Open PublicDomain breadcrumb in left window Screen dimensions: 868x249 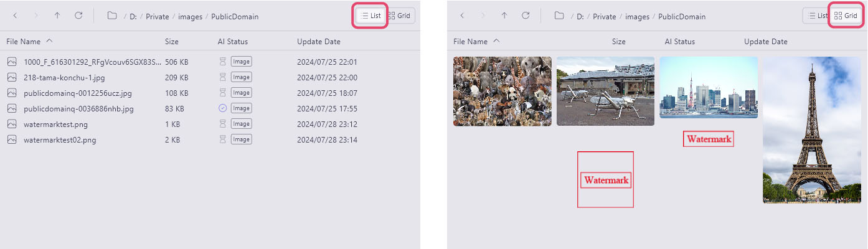coord(235,16)
